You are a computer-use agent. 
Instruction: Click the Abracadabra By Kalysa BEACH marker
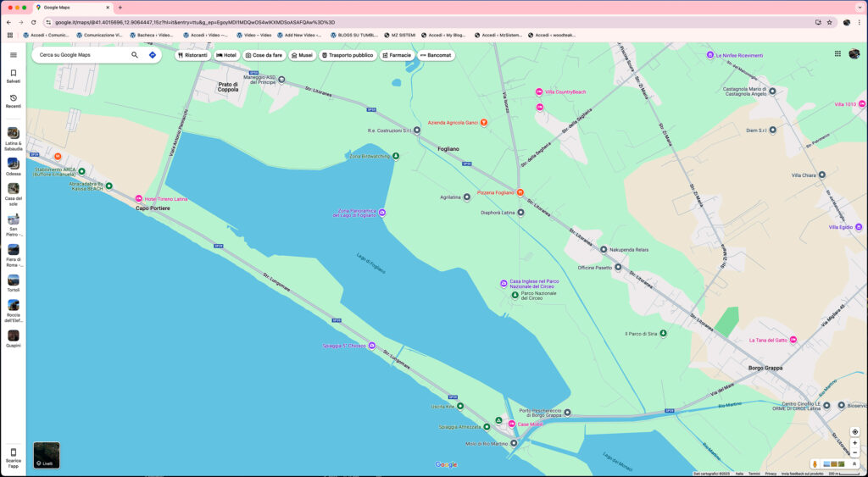(109, 186)
